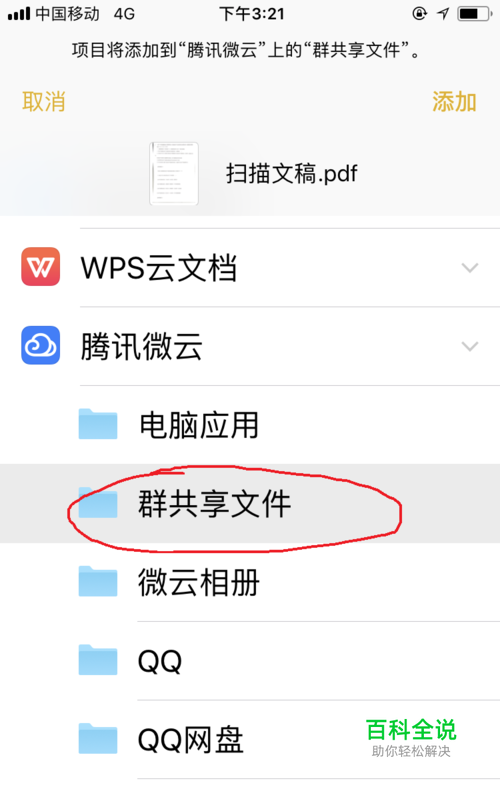
Task: Tap the battery icon in status bar
Action: tap(474, 14)
